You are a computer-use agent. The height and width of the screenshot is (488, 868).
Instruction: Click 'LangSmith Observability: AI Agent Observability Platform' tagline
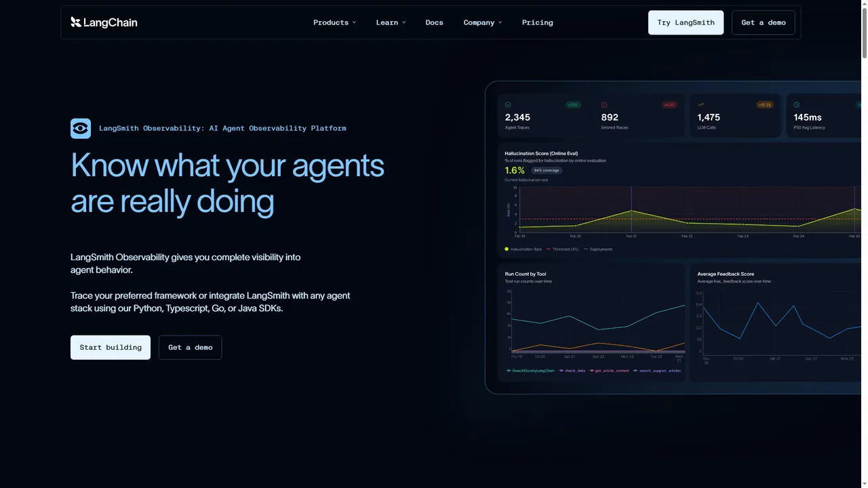(x=222, y=128)
